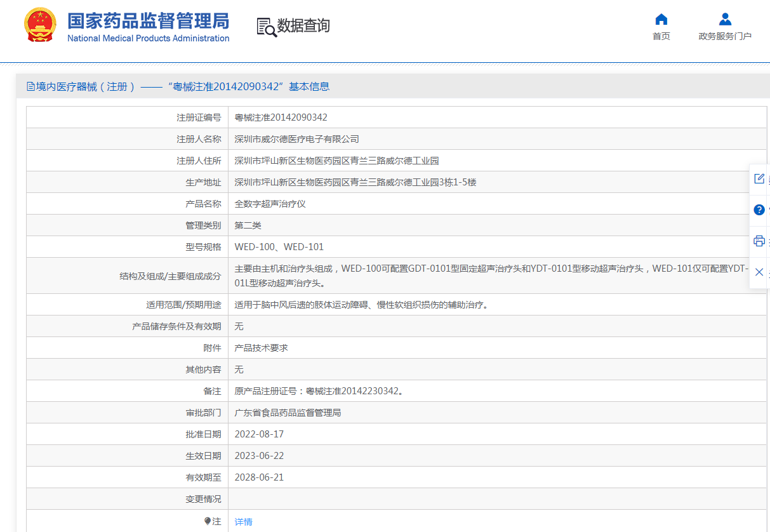
Task: Click the 备注 row label
Action: click(x=212, y=391)
